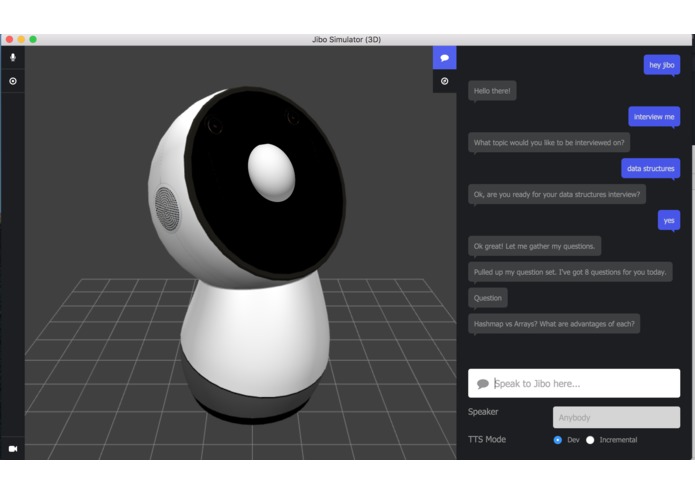Click the 'TTS Mode' label
This screenshot has height=494, width=695.
point(487,440)
